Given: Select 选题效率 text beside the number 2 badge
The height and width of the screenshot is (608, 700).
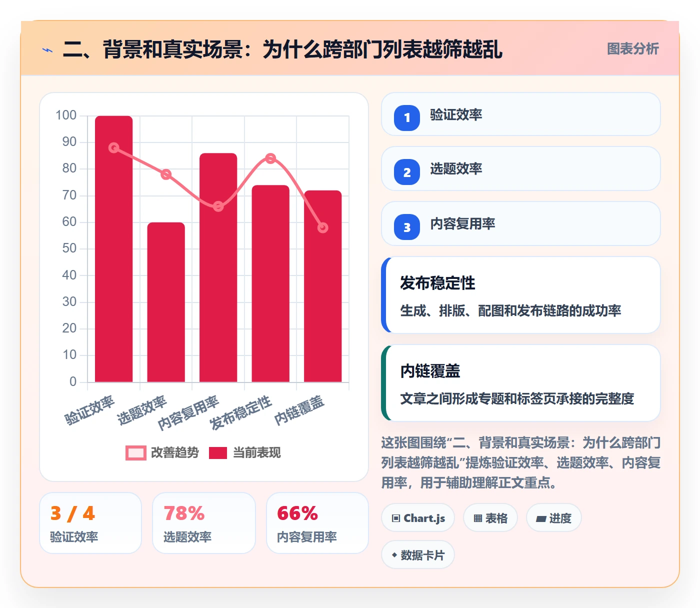Looking at the screenshot, I should click(x=456, y=169).
